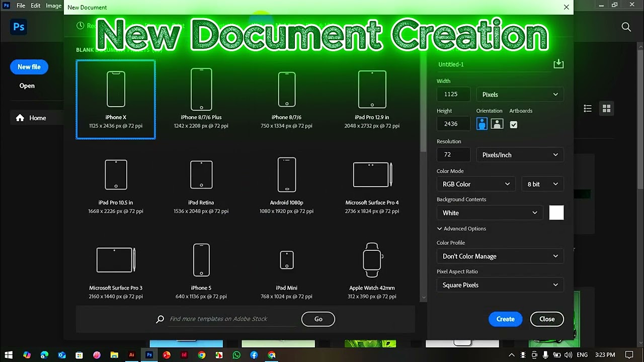Set landscape orientation
Screen dimensions: 644x362
[x=497, y=124]
